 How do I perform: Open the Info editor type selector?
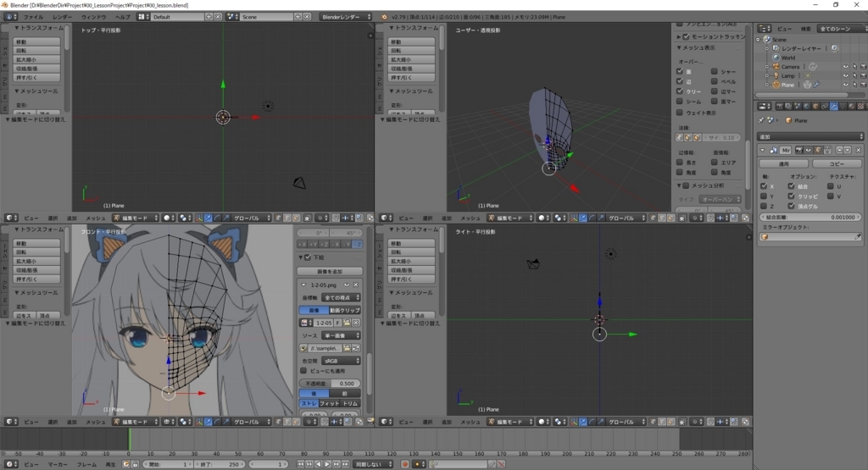10,17
